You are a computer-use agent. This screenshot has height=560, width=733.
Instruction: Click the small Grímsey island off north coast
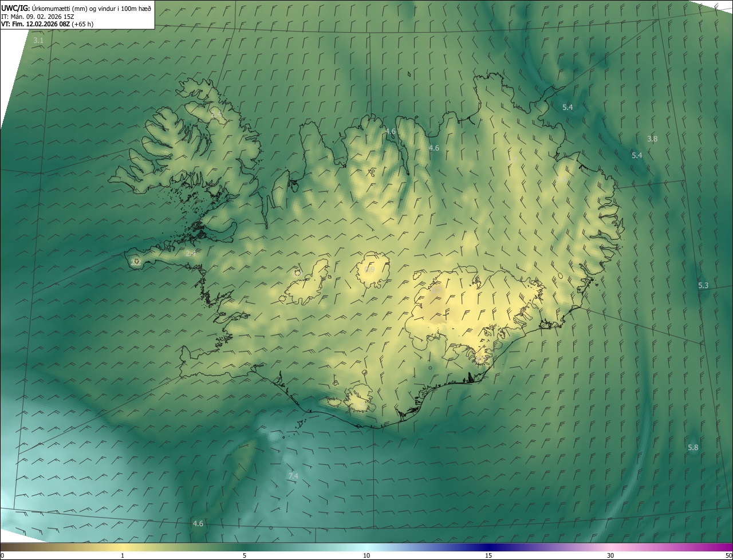pyautogui.click(x=410, y=73)
